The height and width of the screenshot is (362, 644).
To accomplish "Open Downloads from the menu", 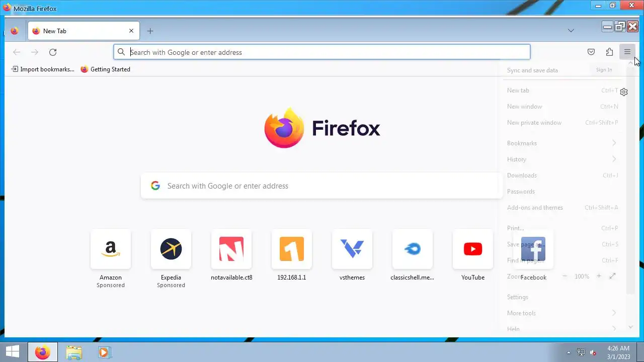I will pyautogui.click(x=562, y=175).
